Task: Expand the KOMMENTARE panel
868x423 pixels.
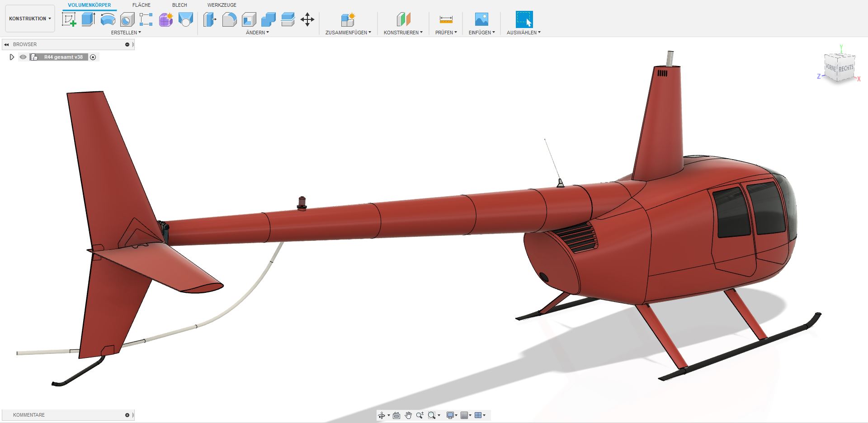Action: click(x=127, y=415)
